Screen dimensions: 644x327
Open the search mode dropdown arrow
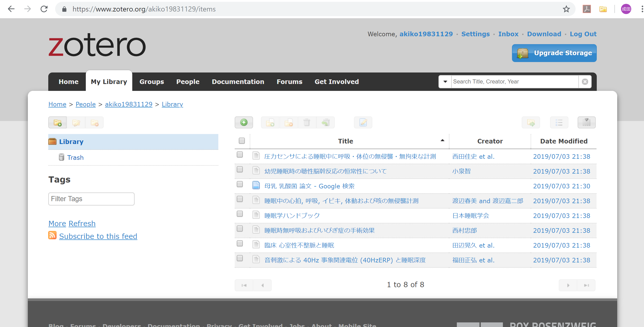pos(445,82)
